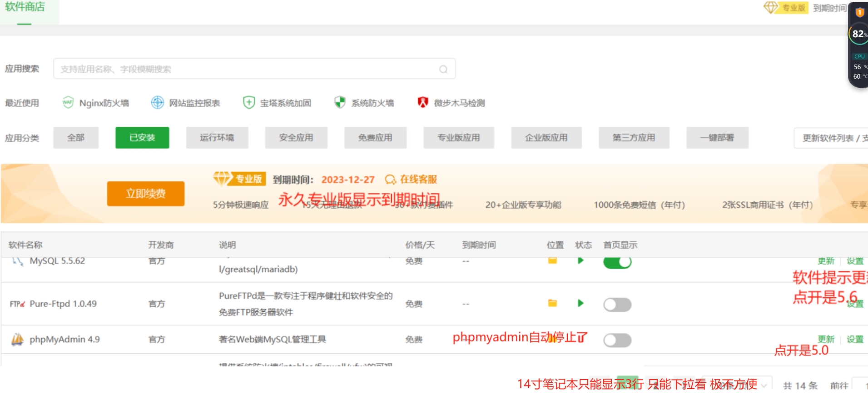
Task: Click the phpMyAdmin 4.9 app icon
Action: click(x=17, y=339)
